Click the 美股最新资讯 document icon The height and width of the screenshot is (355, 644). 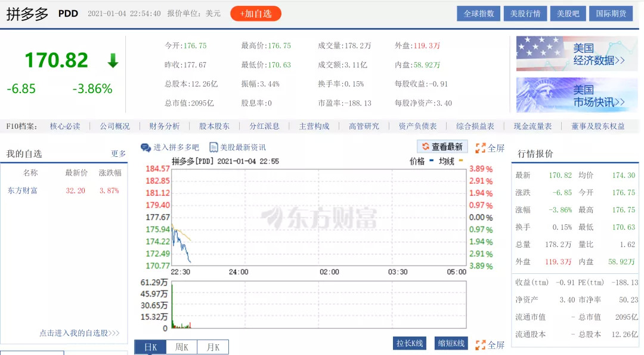pos(213,147)
